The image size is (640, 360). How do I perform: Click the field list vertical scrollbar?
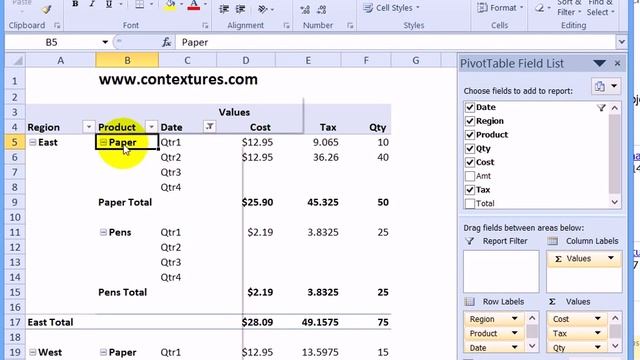coord(615,155)
